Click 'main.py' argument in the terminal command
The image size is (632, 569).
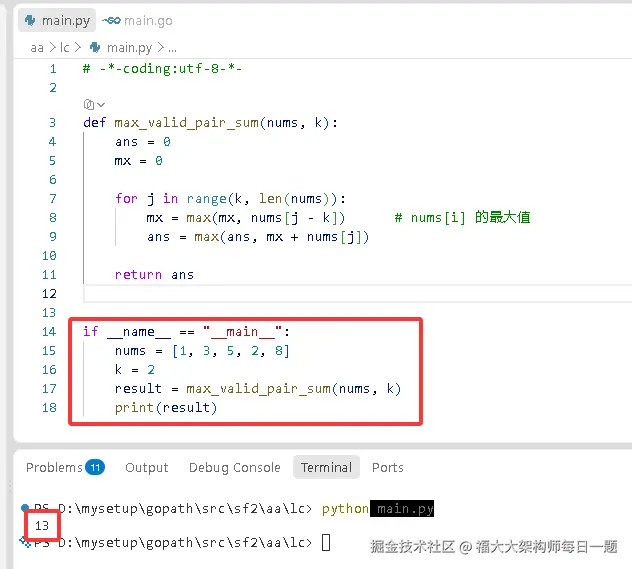[405, 509]
